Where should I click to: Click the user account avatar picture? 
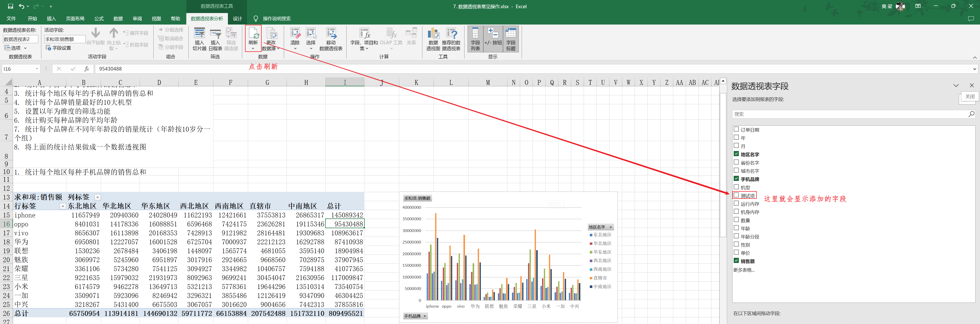pyautogui.click(x=900, y=6)
